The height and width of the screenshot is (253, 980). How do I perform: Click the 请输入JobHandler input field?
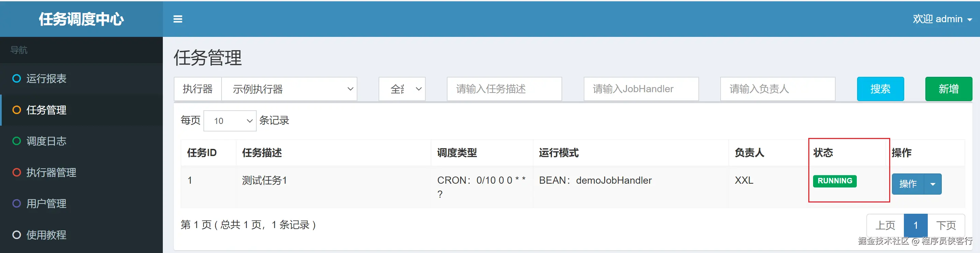pos(641,89)
